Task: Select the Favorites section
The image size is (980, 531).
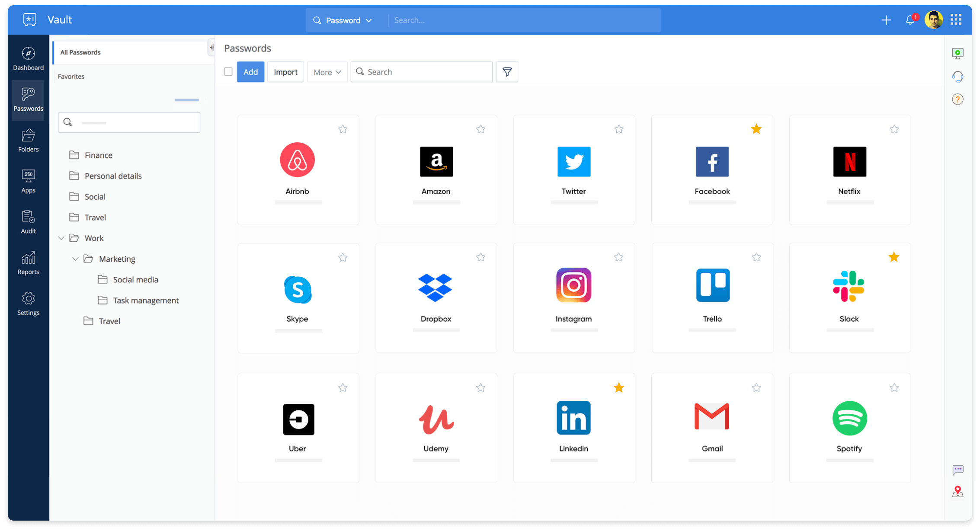Action: (x=71, y=77)
